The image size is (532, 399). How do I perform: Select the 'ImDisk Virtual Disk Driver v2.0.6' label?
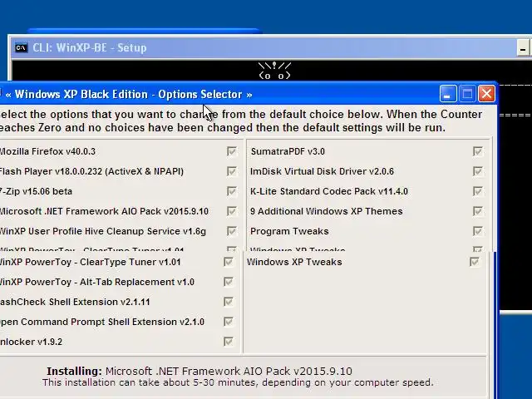(x=322, y=171)
